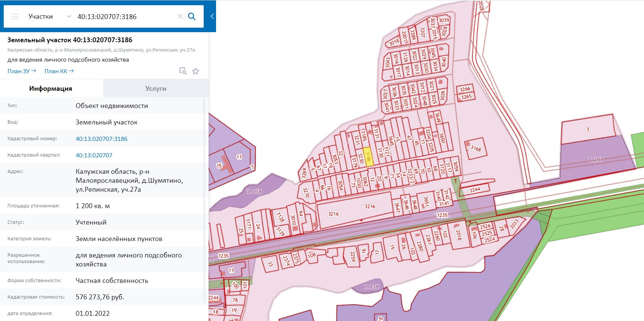Click into the cadastral number search field
This screenshot has width=644, height=321.
pos(123,16)
